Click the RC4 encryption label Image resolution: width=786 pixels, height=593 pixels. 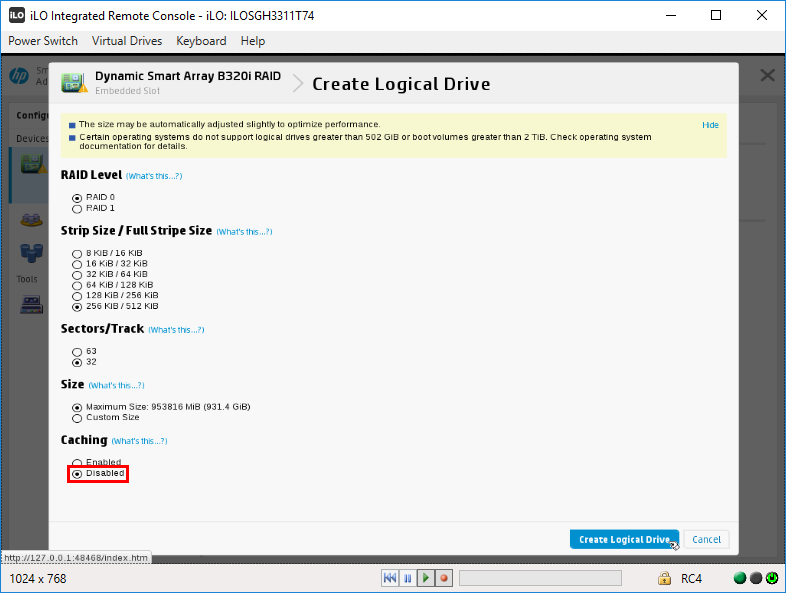691,579
